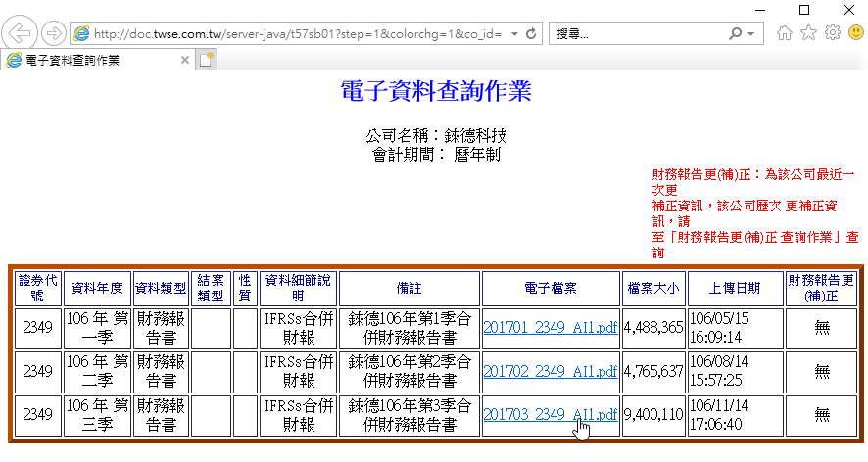Maximize the browser window
The image size is (868, 462).
[x=804, y=10]
